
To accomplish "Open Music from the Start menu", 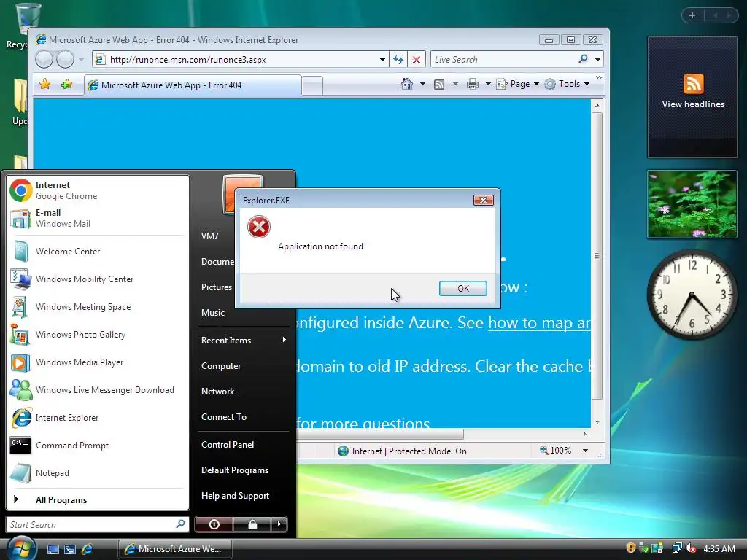I will [x=212, y=312].
